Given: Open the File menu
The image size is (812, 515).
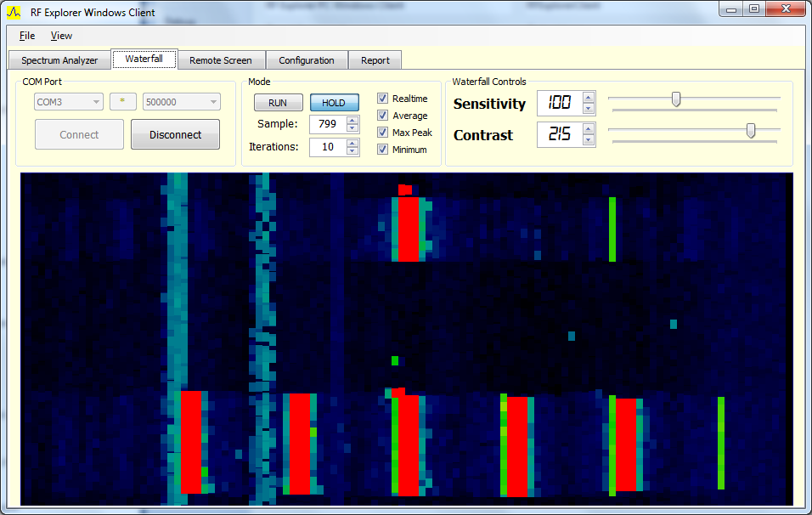Looking at the screenshot, I should (x=27, y=36).
